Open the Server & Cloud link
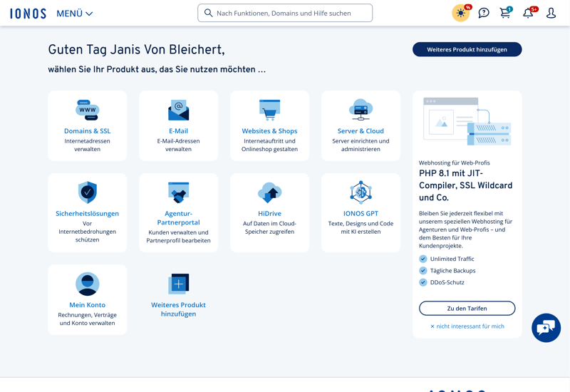This screenshot has height=392, width=570. click(x=361, y=131)
